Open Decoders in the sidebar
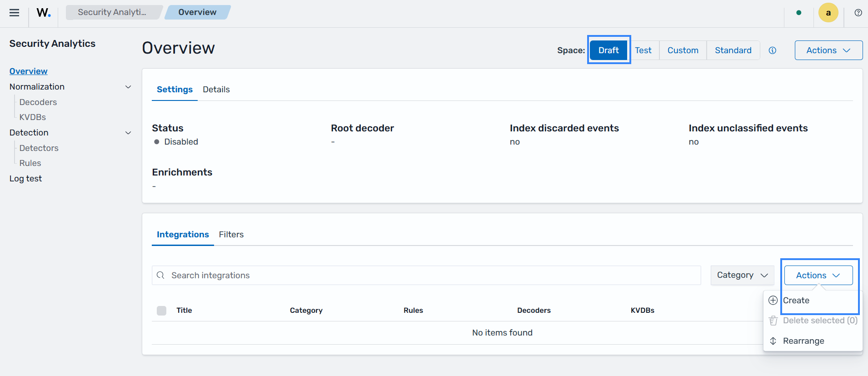The image size is (868, 376). coord(38,102)
